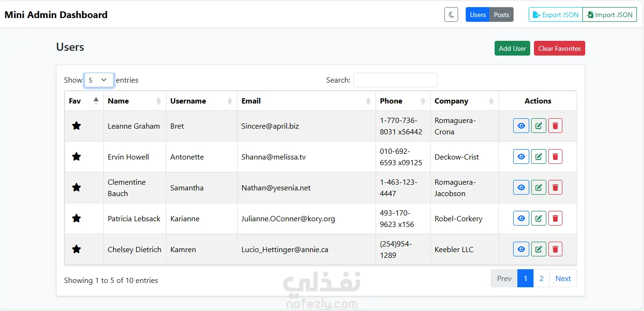Select the Users tab in the header

tap(478, 15)
